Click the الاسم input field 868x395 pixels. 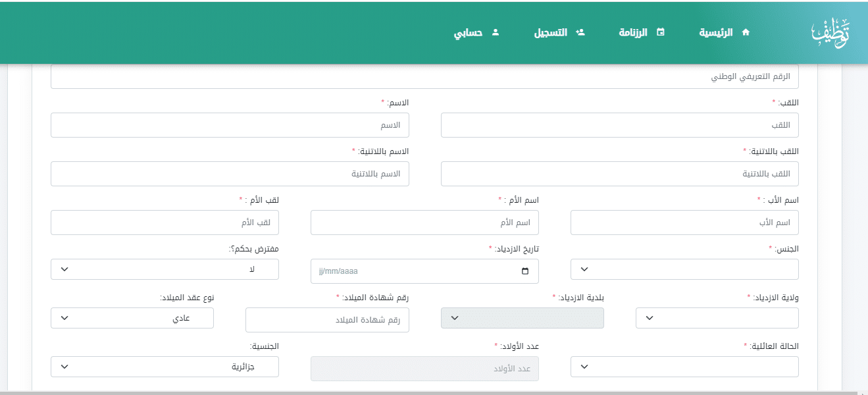[230, 125]
